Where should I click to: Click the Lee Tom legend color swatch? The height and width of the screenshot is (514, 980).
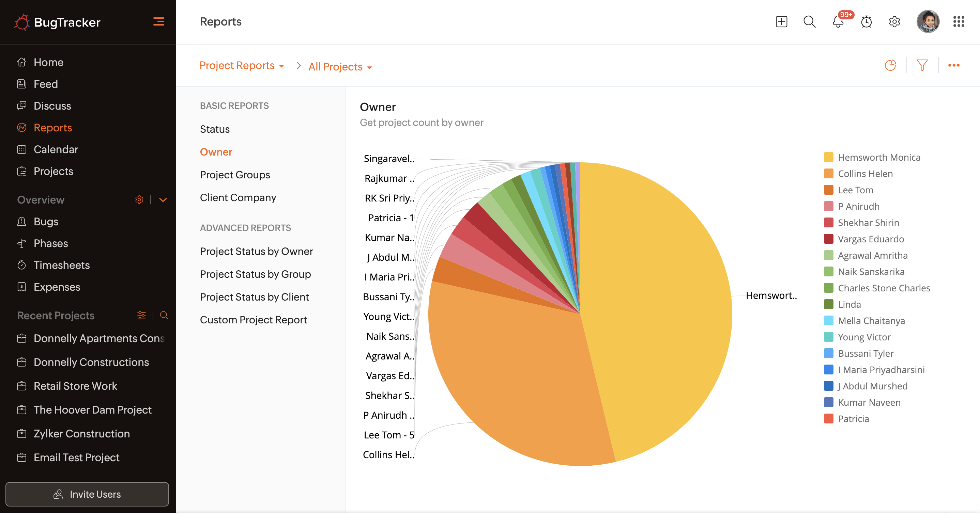pyautogui.click(x=828, y=190)
